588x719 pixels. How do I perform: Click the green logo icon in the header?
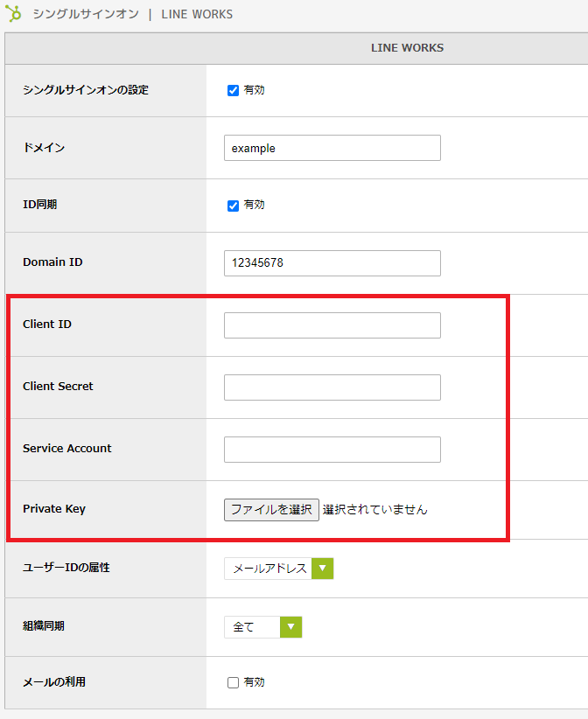13,14
